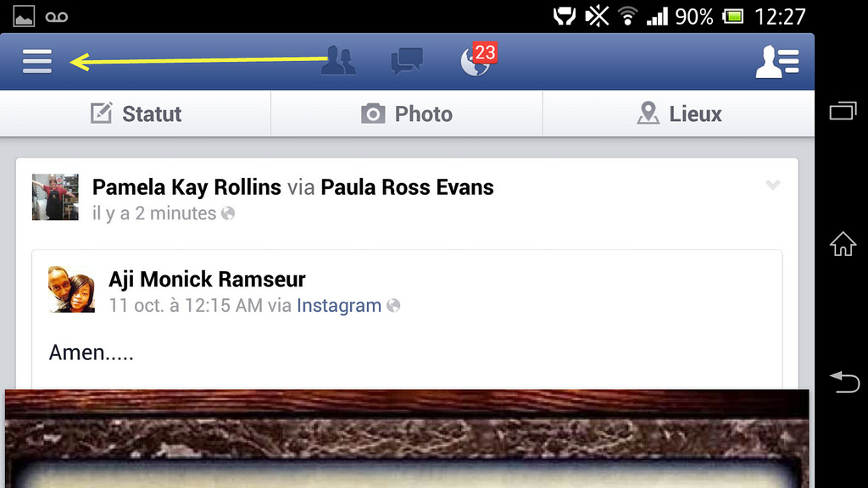Tap the Photo upload button
The height and width of the screenshot is (488, 868).
(407, 114)
